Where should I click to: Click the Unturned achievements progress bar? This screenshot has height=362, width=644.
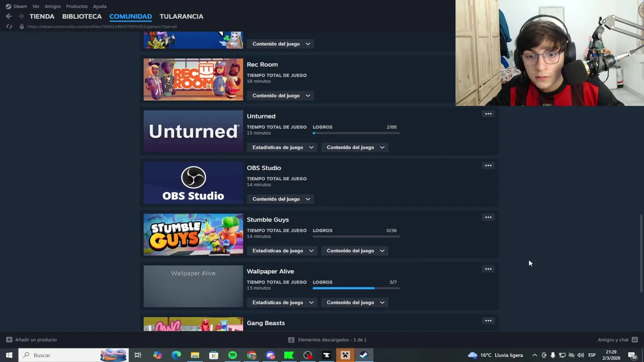tap(356, 133)
